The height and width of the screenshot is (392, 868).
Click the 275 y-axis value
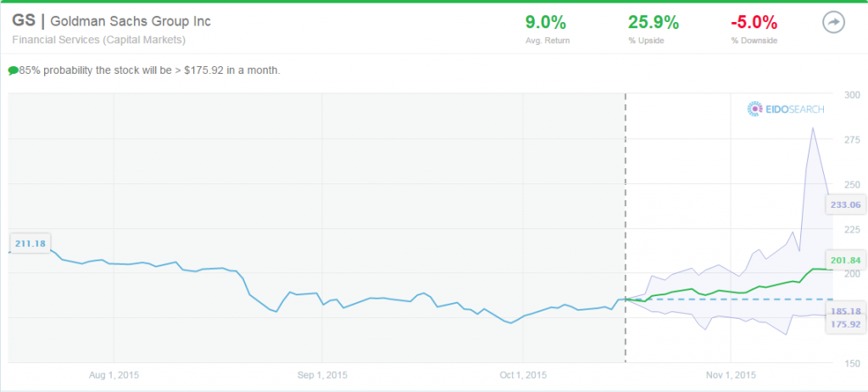click(x=853, y=139)
